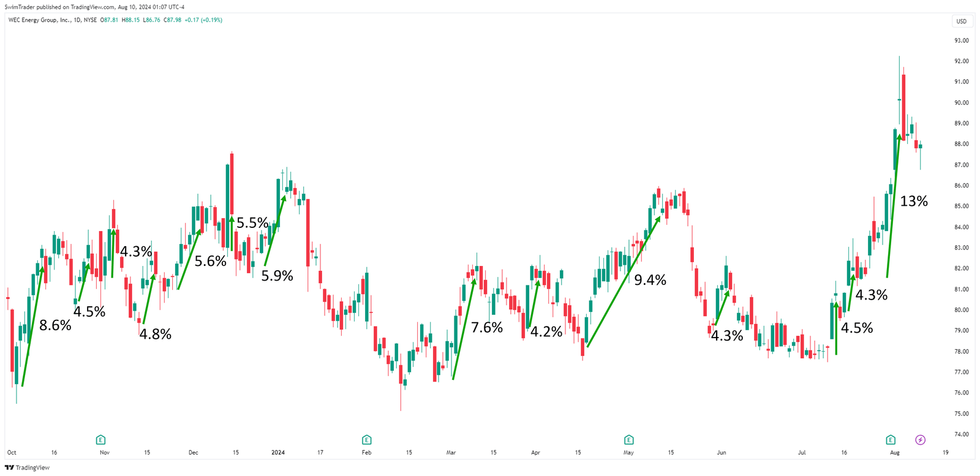Click the 82.00 price axis label

[x=962, y=268]
